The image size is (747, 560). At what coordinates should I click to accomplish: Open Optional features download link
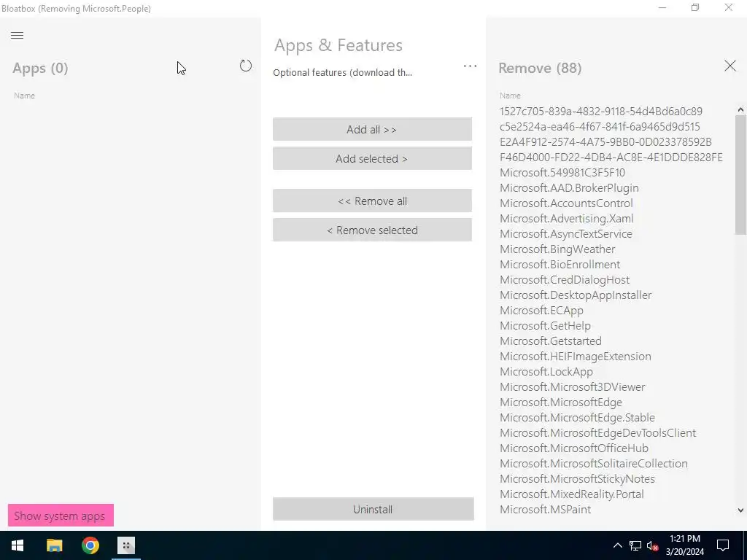(x=343, y=72)
